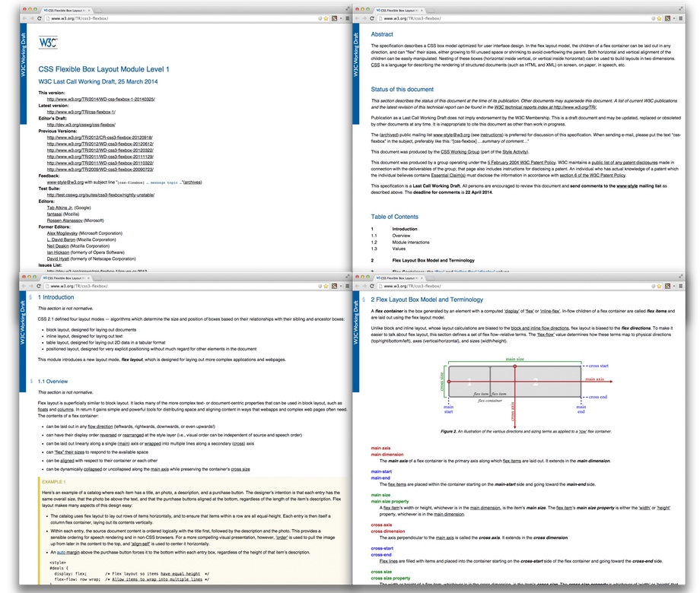Click the 'cross-start' definition term
The image size is (700, 593).
click(x=382, y=548)
